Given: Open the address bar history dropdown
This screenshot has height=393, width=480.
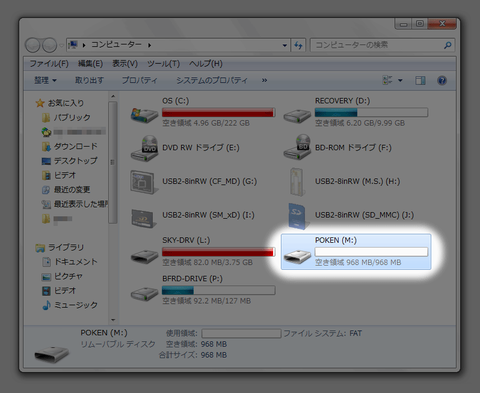Looking at the screenshot, I should [285, 45].
